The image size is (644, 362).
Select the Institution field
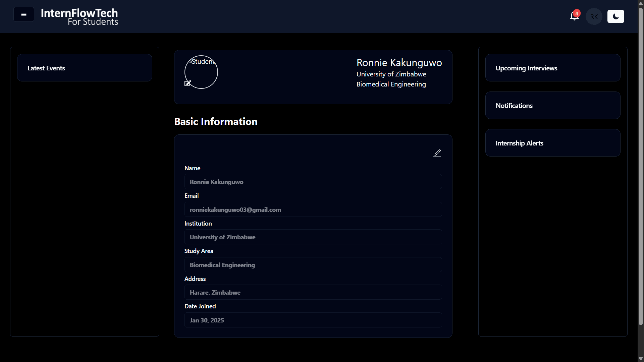pos(313,237)
